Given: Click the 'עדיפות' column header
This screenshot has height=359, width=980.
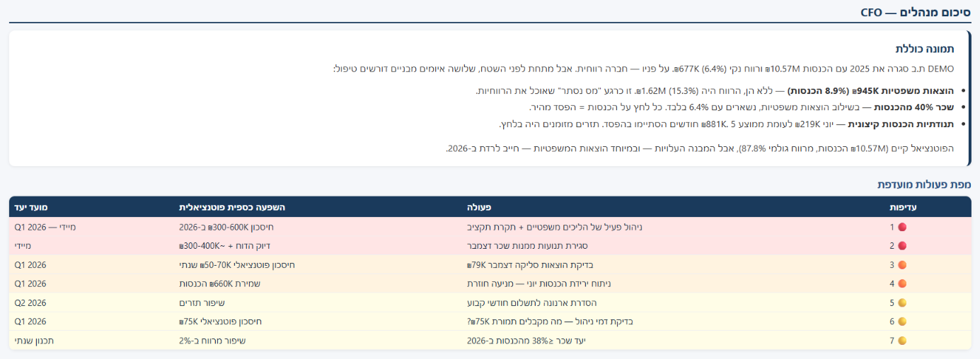Looking at the screenshot, I should (x=904, y=207).
